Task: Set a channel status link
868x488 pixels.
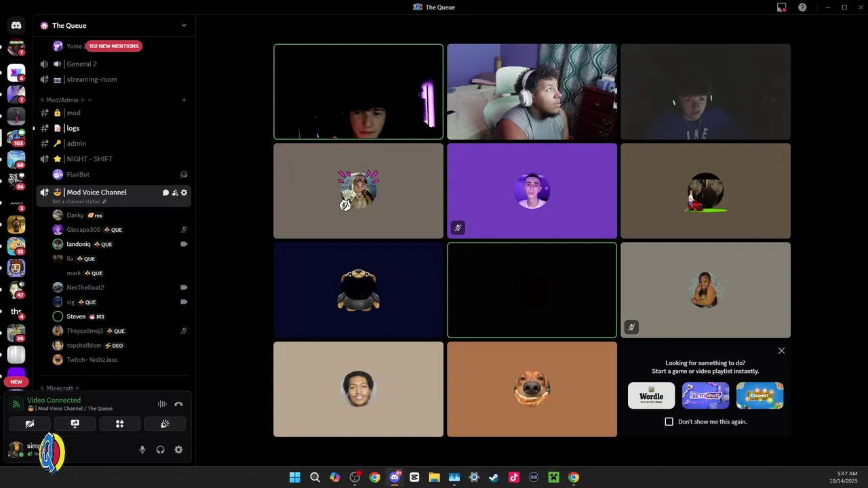Action: [79, 201]
